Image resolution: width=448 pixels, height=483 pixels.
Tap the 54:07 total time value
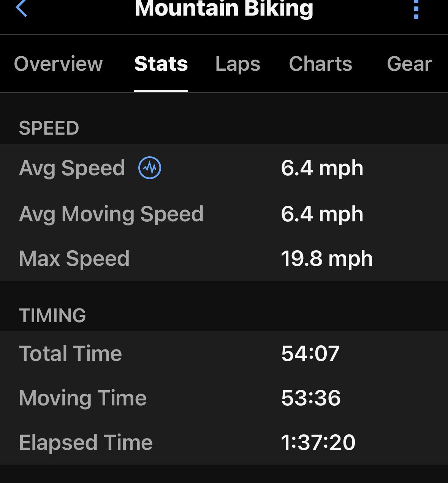coord(310,354)
